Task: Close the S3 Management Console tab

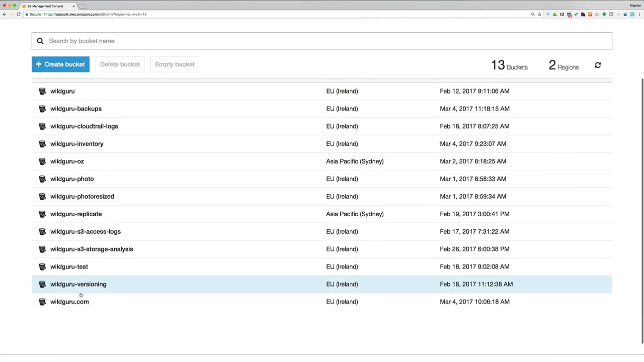Action: [x=73, y=6]
